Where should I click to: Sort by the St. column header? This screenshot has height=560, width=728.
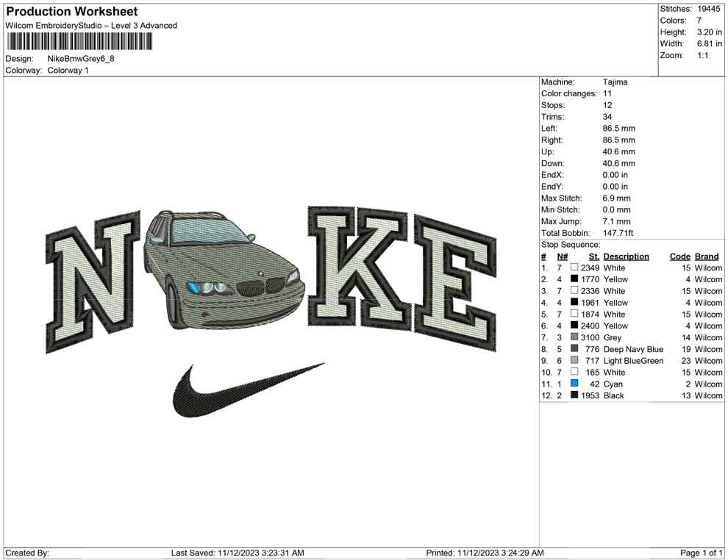tap(593, 256)
